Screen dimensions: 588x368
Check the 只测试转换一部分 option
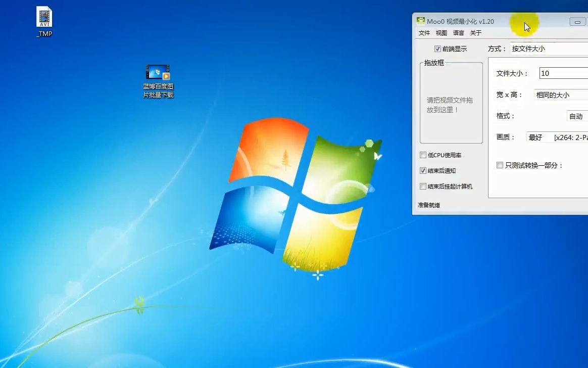point(500,165)
